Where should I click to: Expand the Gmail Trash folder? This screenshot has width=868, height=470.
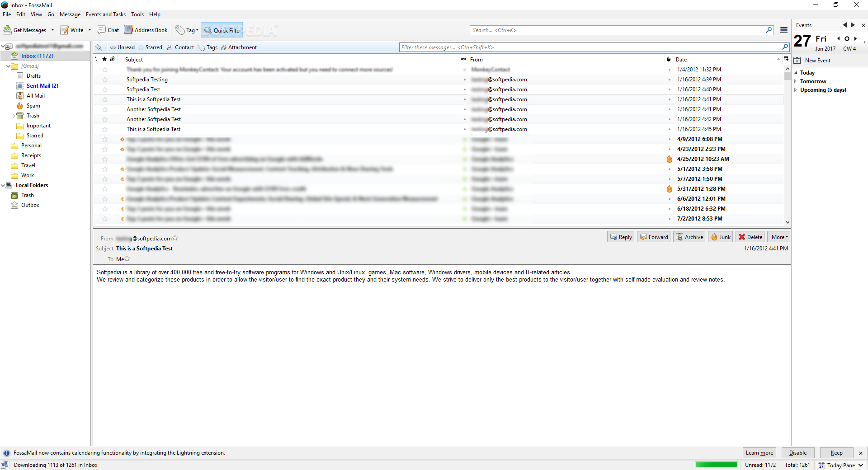coord(14,116)
